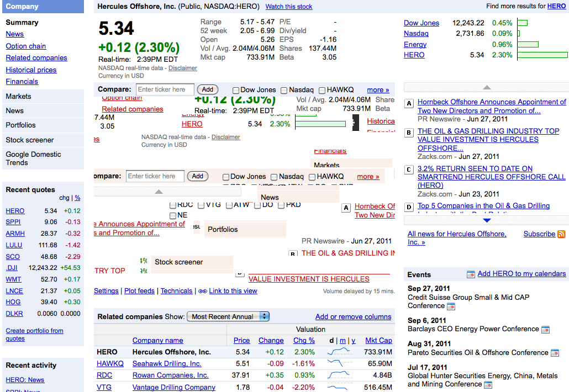The height and width of the screenshot is (392, 569).
Task: Tick the NE compare checkbox
Action: 173,216
